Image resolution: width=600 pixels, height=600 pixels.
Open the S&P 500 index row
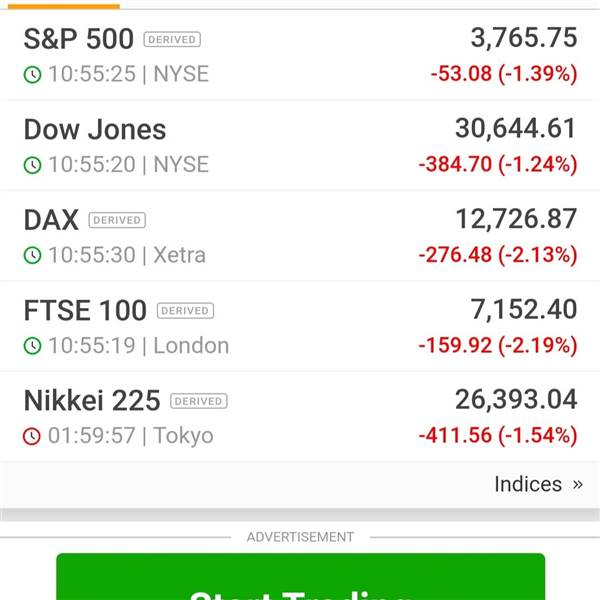click(300, 55)
